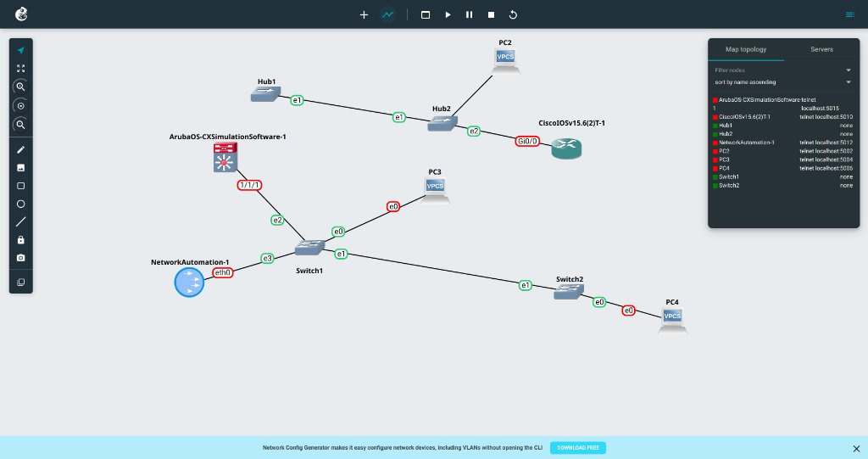The height and width of the screenshot is (459, 868).
Task: Start all nodes with play button
Action: coord(448,15)
